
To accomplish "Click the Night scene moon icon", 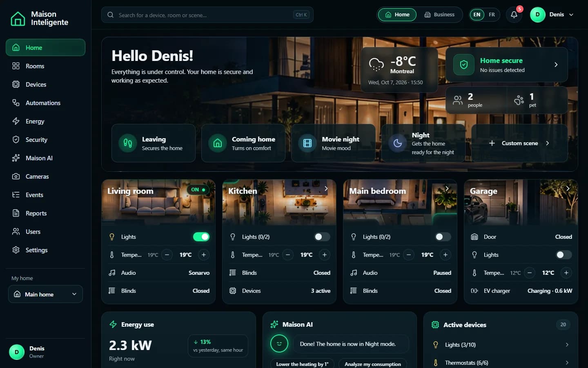I will pyautogui.click(x=397, y=143).
